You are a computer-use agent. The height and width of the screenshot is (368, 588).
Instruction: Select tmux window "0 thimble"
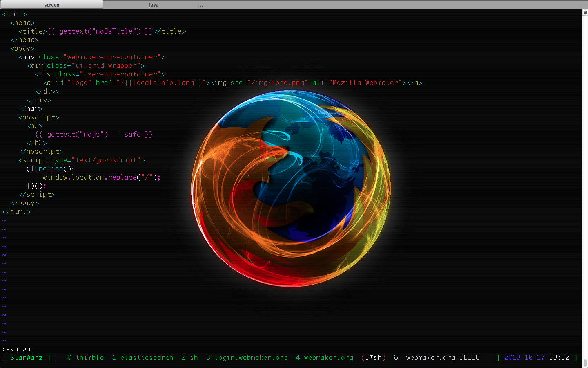tap(85, 357)
